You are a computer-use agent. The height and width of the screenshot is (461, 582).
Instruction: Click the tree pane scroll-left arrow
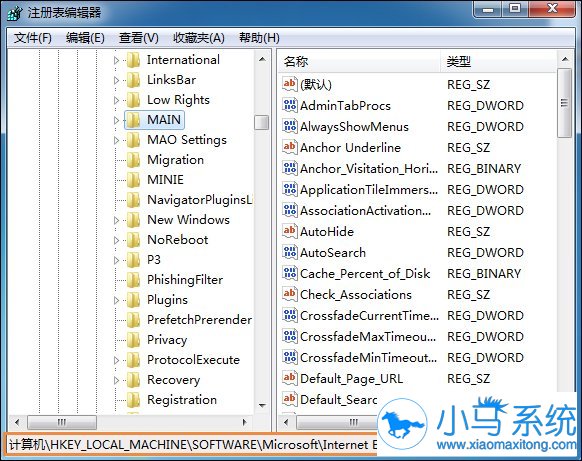click(x=17, y=422)
